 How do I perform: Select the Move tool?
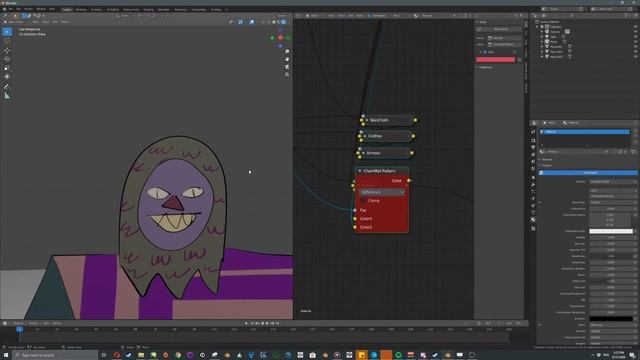7,51
